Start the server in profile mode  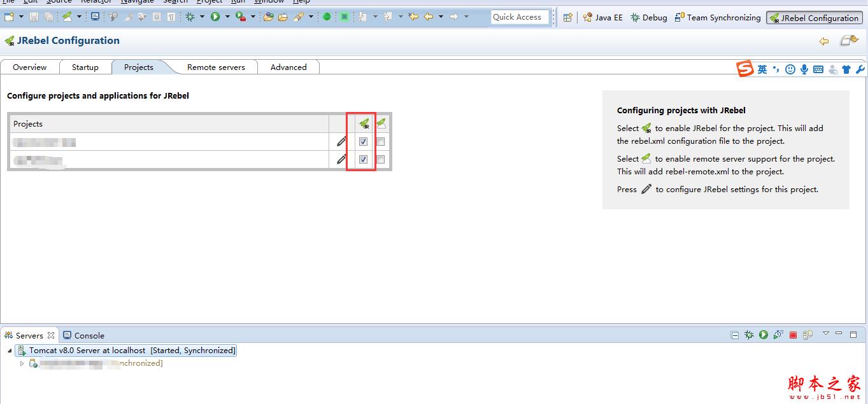click(x=778, y=335)
